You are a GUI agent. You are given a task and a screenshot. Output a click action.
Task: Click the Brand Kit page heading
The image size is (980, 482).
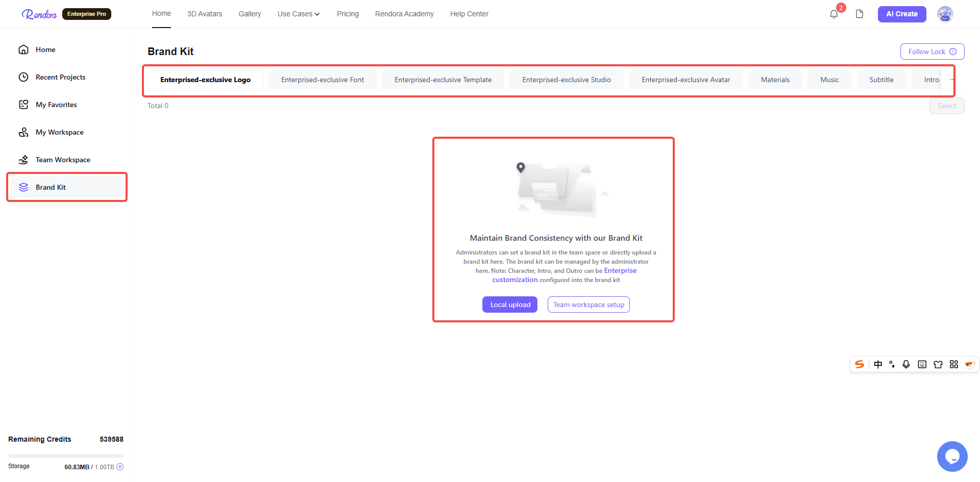170,52
